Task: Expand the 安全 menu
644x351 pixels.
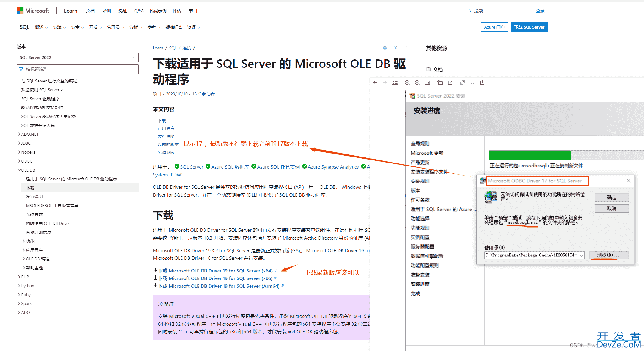Action: [77, 27]
